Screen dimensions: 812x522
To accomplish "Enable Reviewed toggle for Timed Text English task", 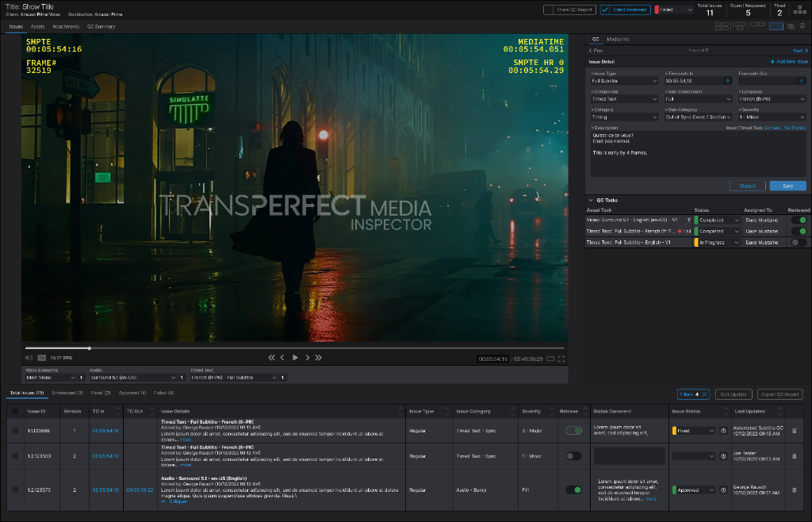I will (x=799, y=243).
